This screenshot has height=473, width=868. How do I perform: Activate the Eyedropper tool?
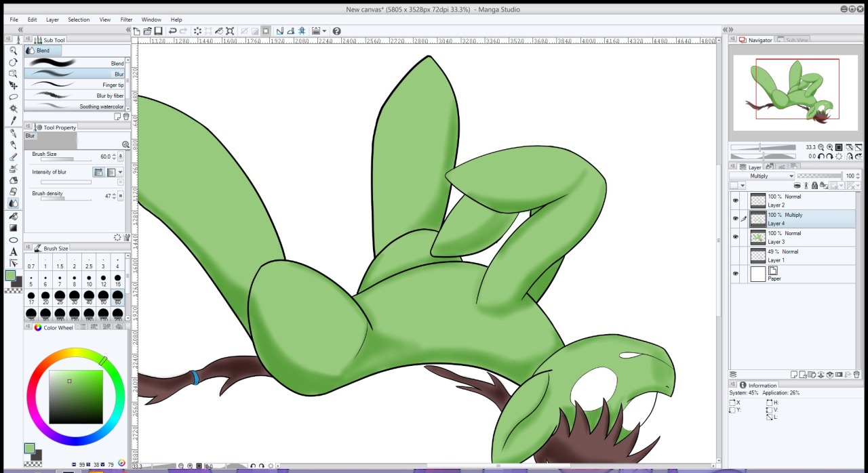tap(13, 121)
